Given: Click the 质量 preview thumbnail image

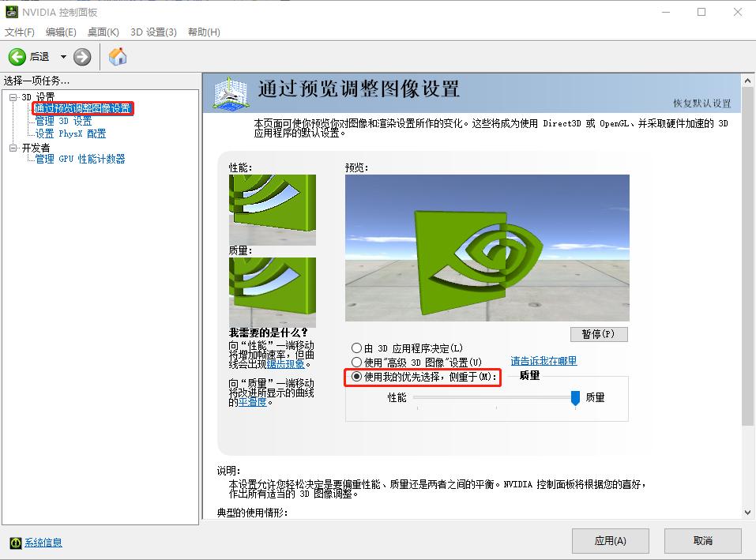Looking at the screenshot, I should (x=273, y=292).
